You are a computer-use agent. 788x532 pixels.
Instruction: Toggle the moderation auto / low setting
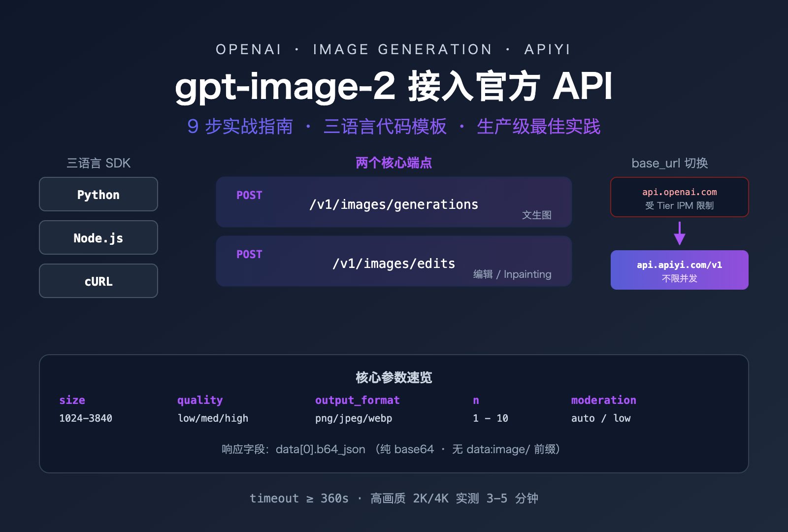(x=601, y=418)
